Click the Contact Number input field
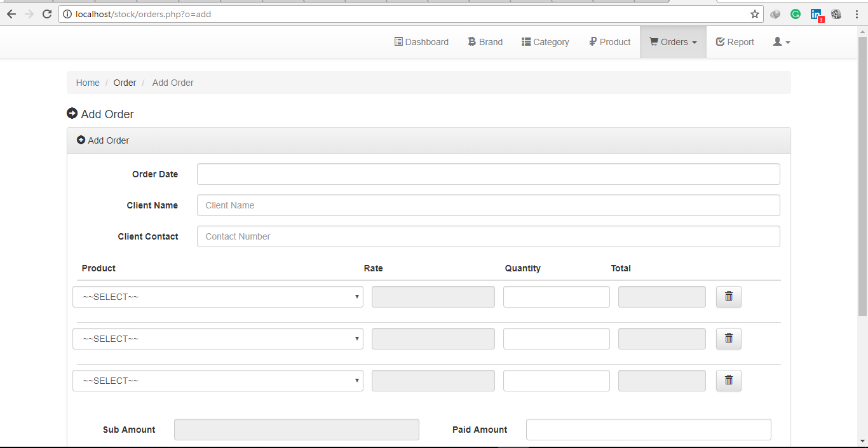The width and height of the screenshot is (868, 448). pos(488,236)
